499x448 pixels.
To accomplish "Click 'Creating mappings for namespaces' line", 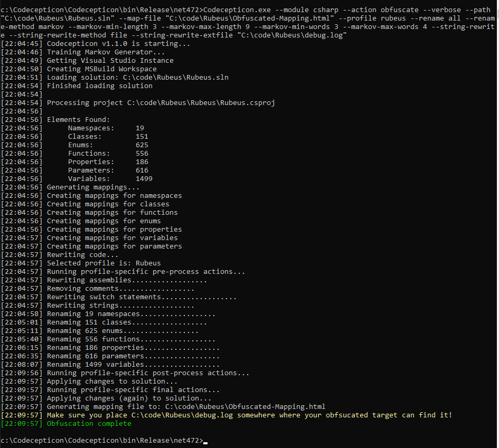I will click(x=91, y=196).
